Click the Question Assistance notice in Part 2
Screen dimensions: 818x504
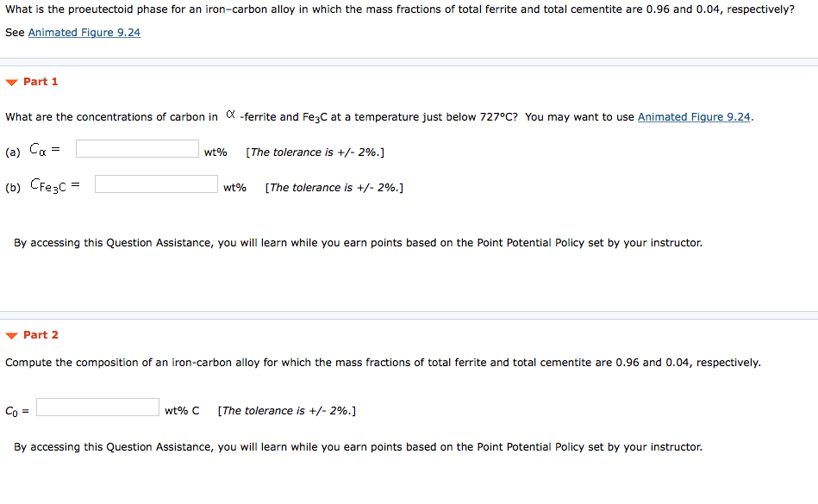(358, 447)
